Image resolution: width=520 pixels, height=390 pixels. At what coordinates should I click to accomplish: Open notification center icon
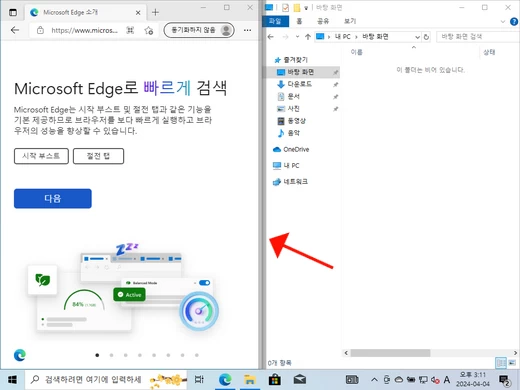(x=505, y=380)
